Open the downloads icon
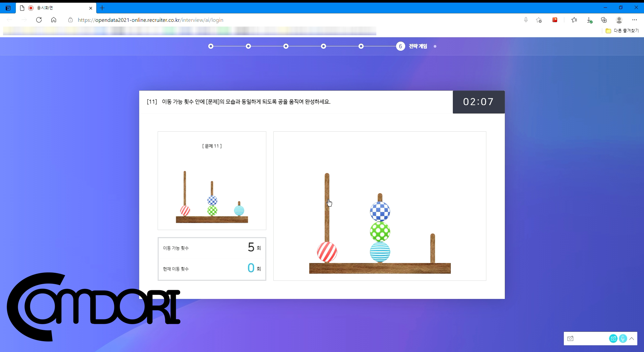The height and width of the screenshot is (352, 644). [x=589, y=20]
